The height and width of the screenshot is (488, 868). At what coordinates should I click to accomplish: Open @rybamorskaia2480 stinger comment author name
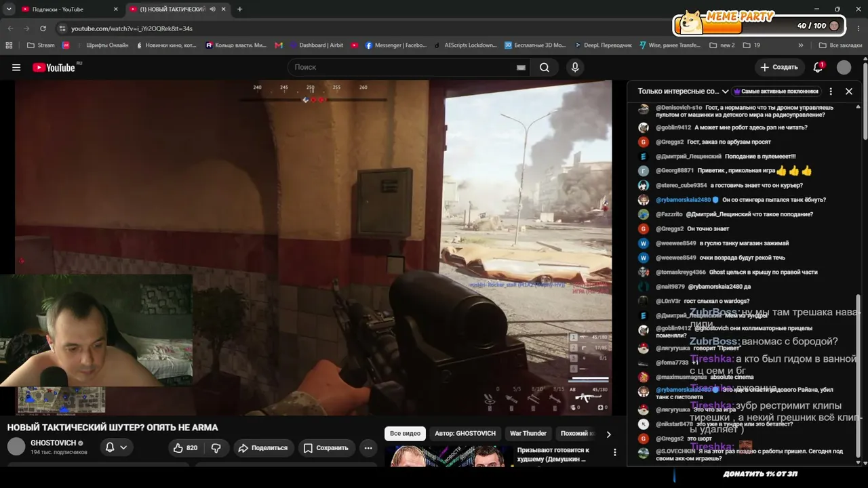[x=683, y=200]
